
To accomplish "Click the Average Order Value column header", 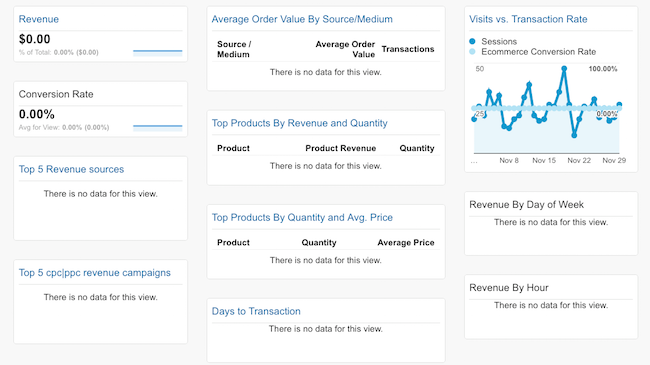I will click(345, 49).
